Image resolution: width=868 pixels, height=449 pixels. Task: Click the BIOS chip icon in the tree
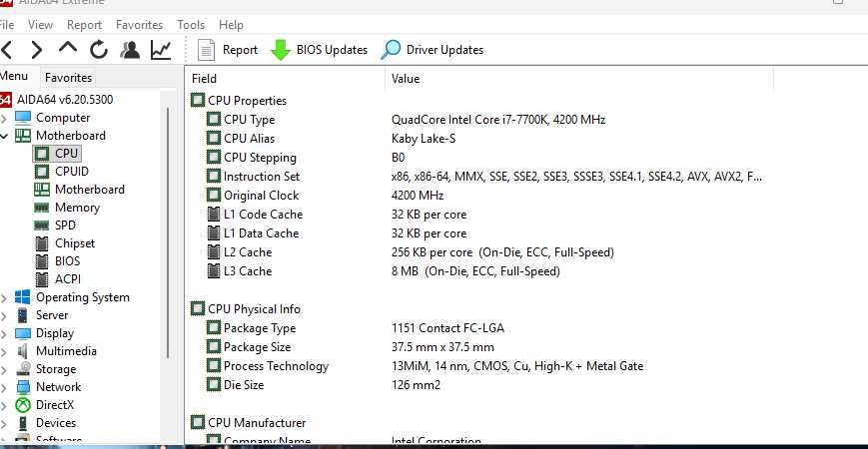(x=42, y=261)
